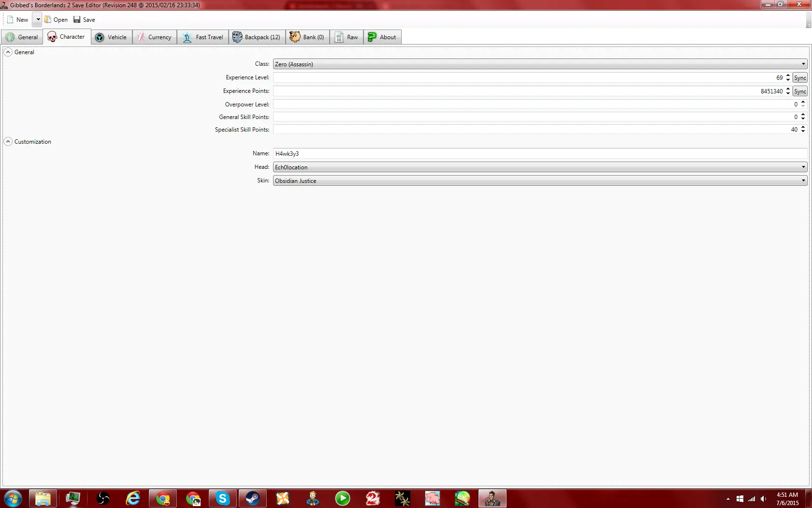812x508 pixels.
Task: Click the Save disk toolbar button
Action: tap(84, 20)
